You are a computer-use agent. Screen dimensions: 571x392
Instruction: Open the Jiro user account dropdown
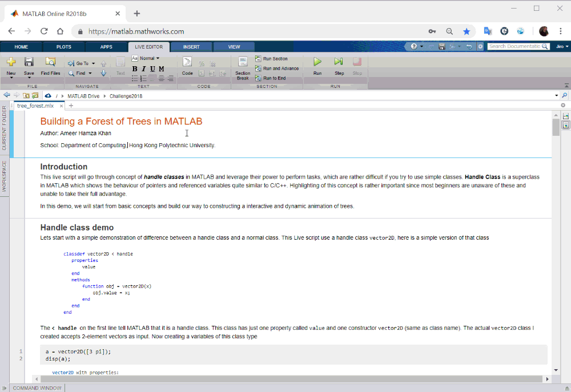click(x=561, y=46)
